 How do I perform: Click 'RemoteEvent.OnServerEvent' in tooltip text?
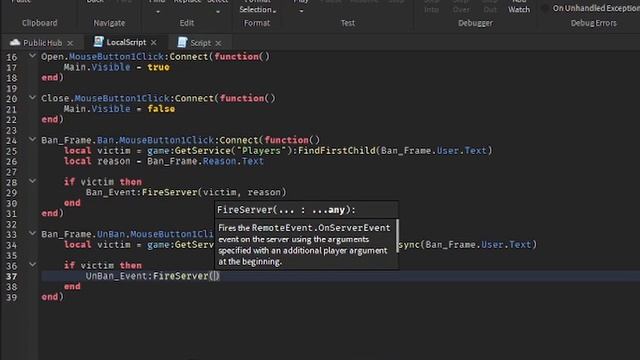pyautogui.click(x=321, y=228)
